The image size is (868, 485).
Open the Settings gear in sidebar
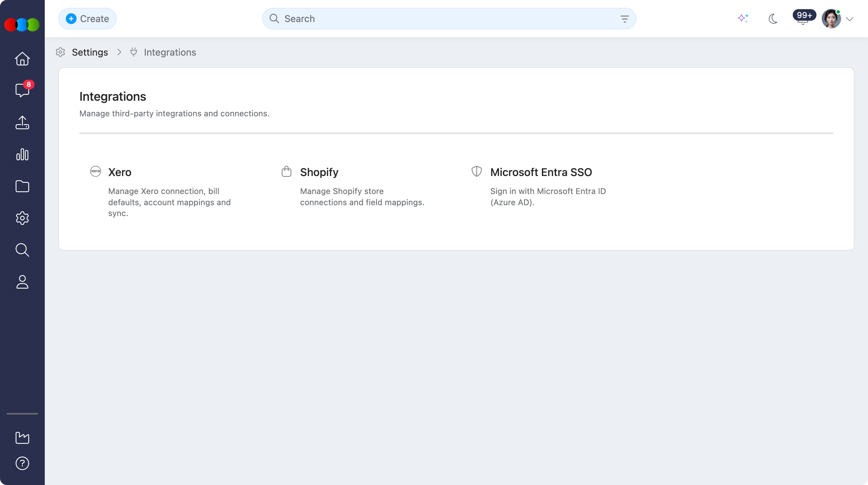(22, 218)
